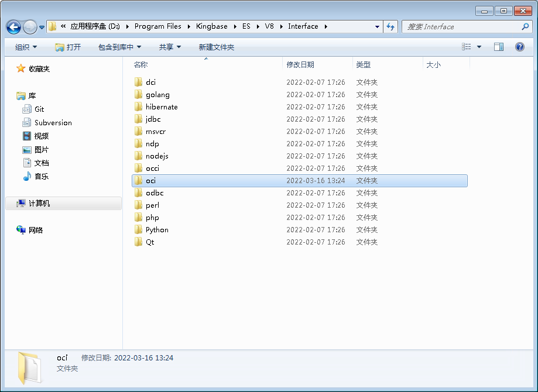Show hidden path with double chevron

tap(63, 26)
